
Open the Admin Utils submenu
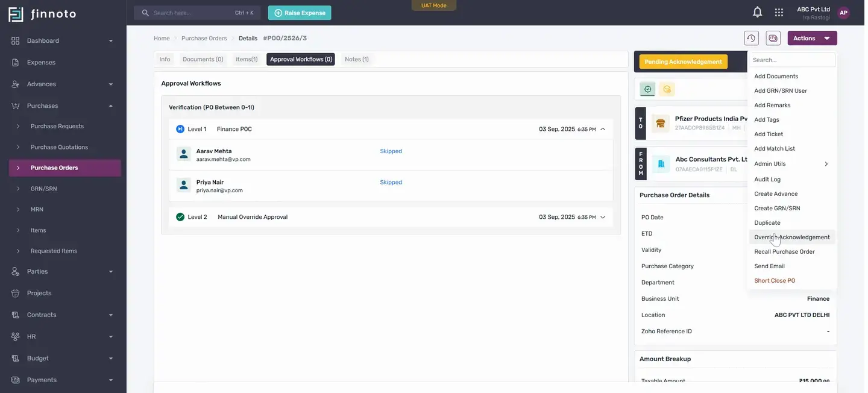[792, 164]
